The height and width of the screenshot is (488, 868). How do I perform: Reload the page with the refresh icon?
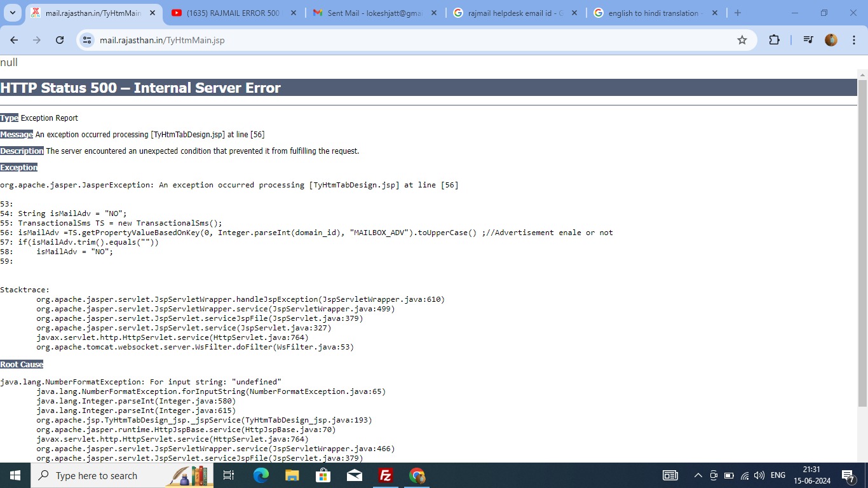60,40
